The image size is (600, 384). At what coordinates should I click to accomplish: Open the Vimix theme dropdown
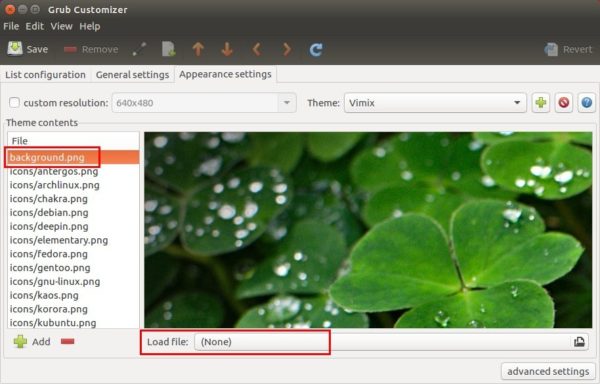(435, 103)
